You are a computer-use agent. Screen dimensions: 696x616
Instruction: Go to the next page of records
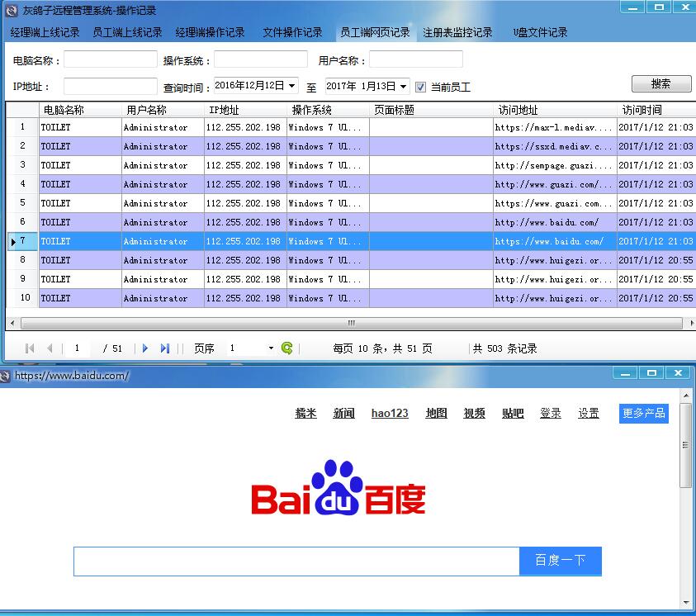click(145, 348)
